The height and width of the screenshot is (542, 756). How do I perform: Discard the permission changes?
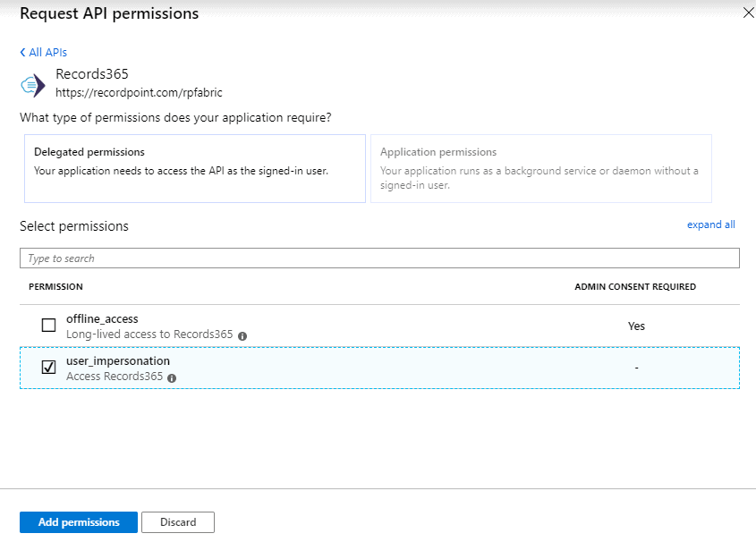tap(178, 522)
